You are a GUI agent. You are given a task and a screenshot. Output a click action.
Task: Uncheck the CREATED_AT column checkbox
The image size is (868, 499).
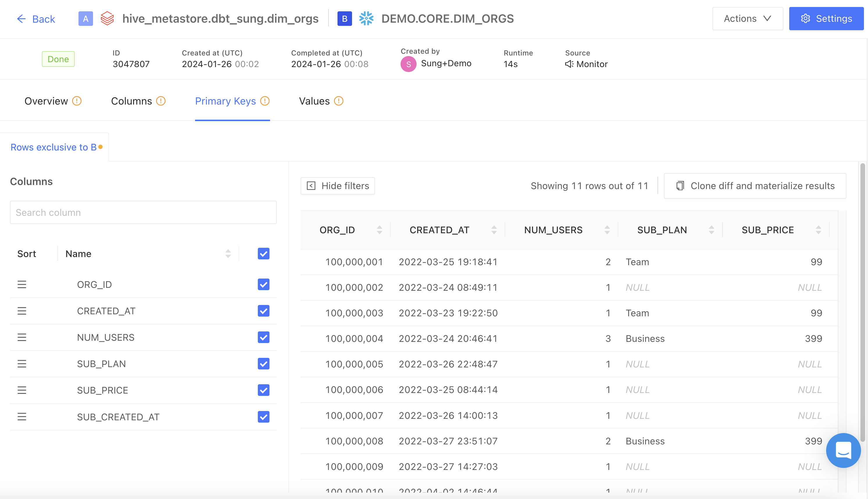[x=263, y=311]
